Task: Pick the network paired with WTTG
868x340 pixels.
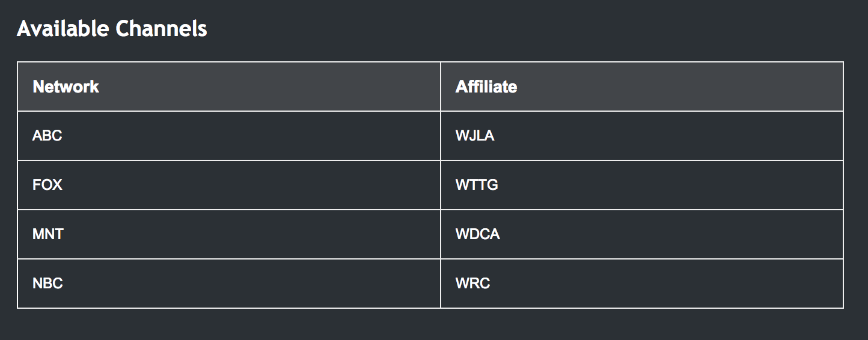Action: pyautogui.click(x=47, y=185)
